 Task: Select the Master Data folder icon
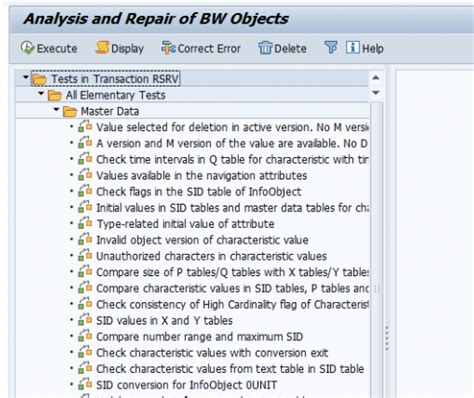point(70,112)
